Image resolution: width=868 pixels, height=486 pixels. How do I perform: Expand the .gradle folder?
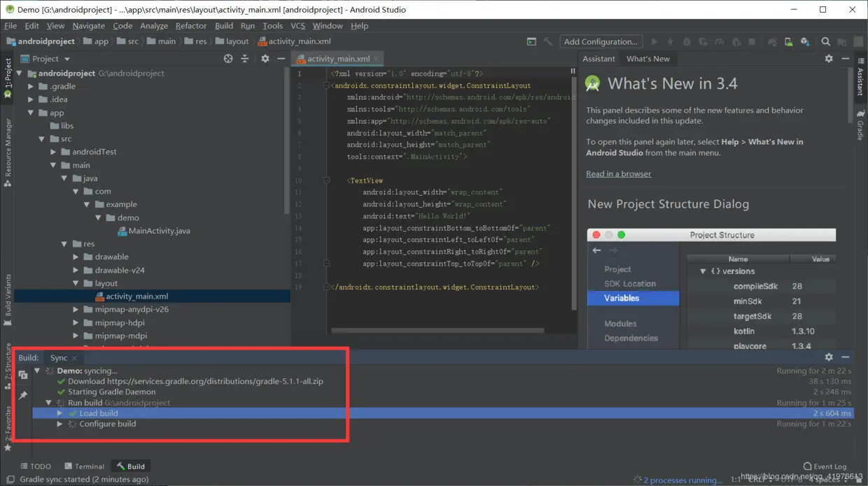click(31, 87)
